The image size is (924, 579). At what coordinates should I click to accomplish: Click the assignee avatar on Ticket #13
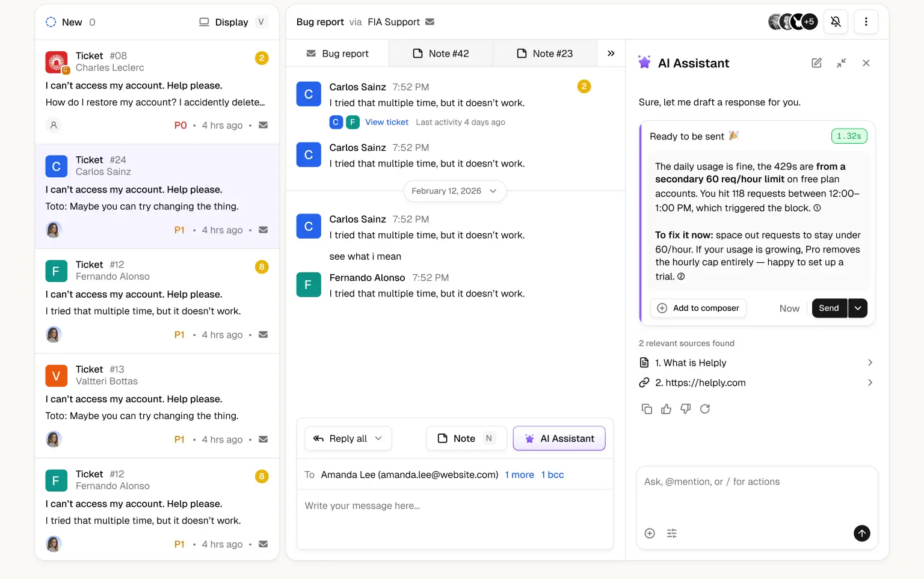pyautogui.click(x=54, y=440)
